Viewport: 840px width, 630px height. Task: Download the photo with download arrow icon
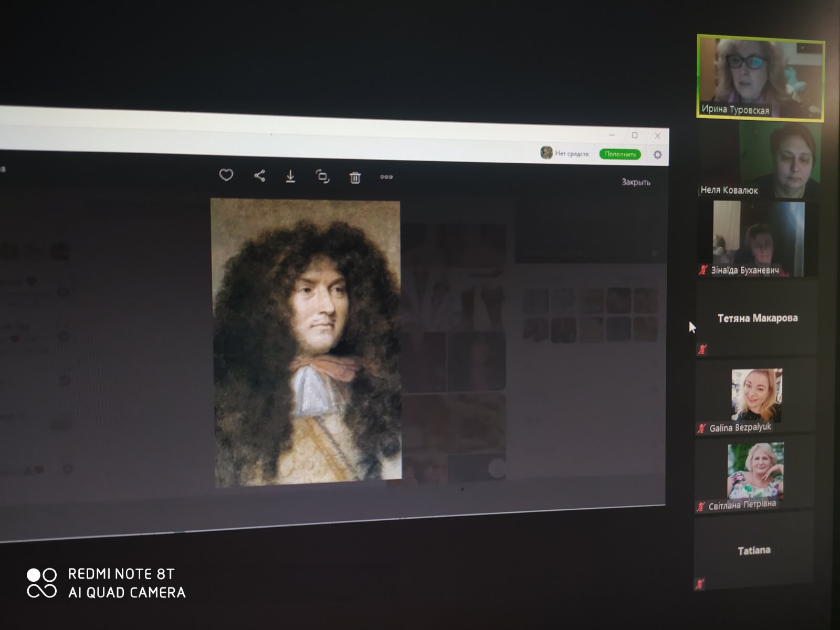[290, 176]
